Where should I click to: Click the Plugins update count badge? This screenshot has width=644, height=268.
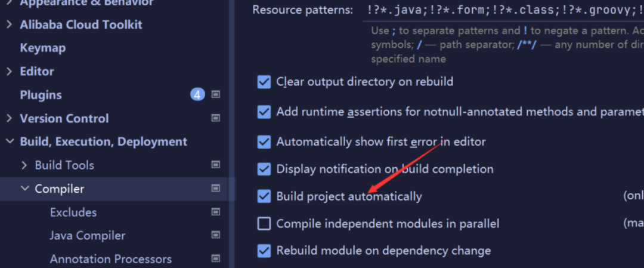coord(197,94)
